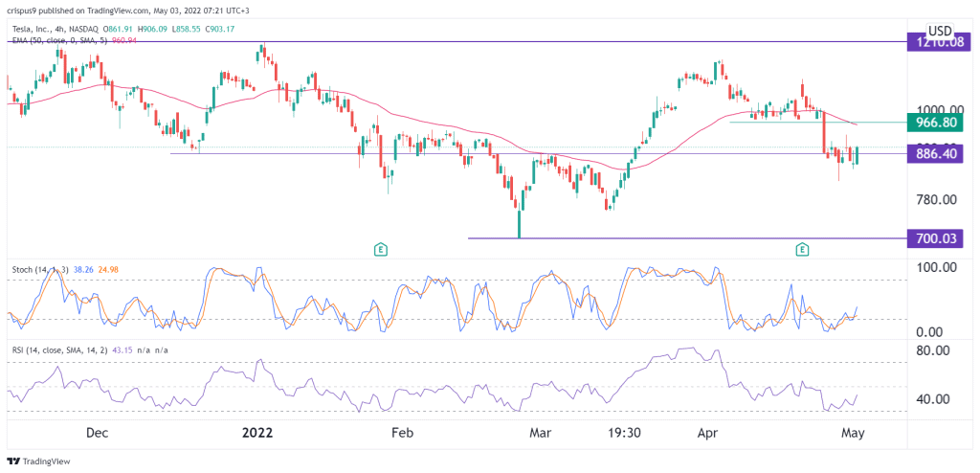
Task: Click the 2022 label on time axis
Action: 257,432
